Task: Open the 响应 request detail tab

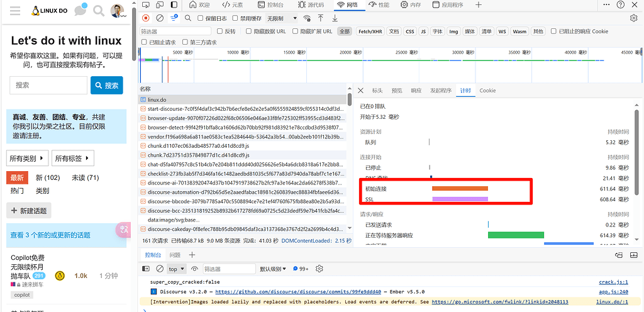Action: coord(416,91)
